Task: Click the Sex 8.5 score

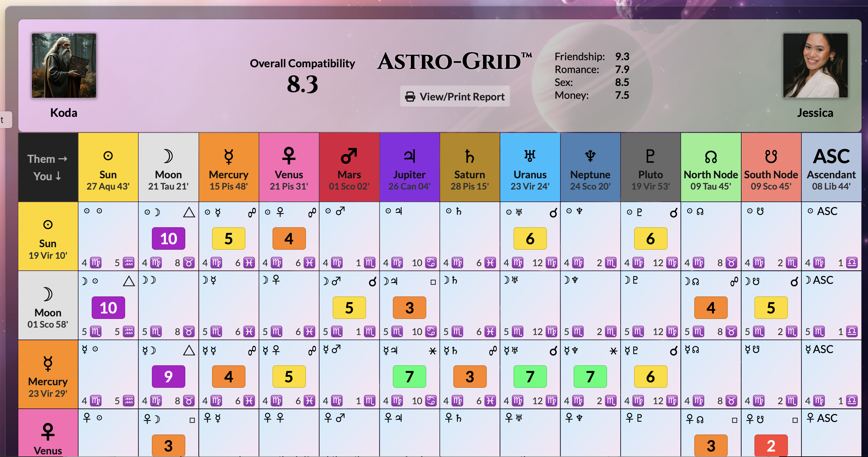Action: (x=622, y=82)
